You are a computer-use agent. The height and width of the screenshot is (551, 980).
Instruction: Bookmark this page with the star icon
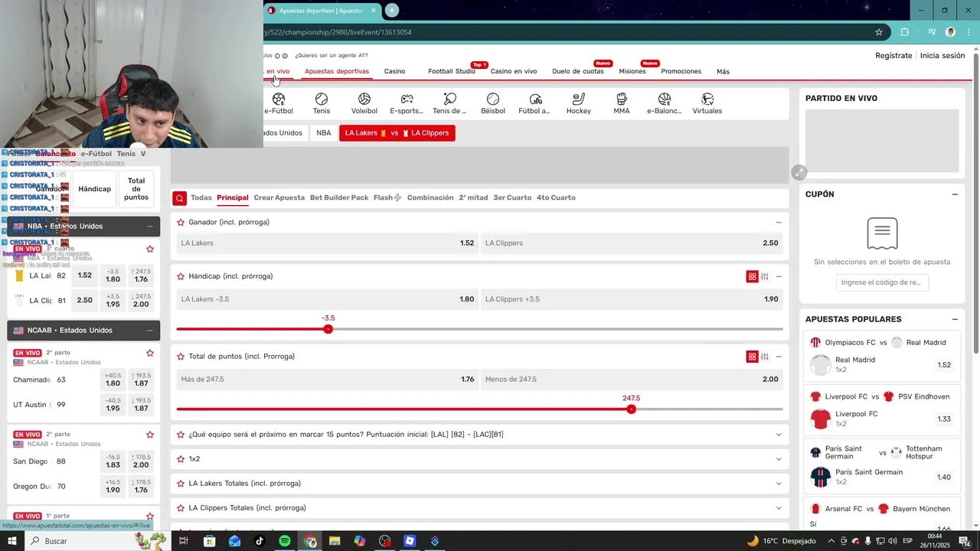pos(879,32)
